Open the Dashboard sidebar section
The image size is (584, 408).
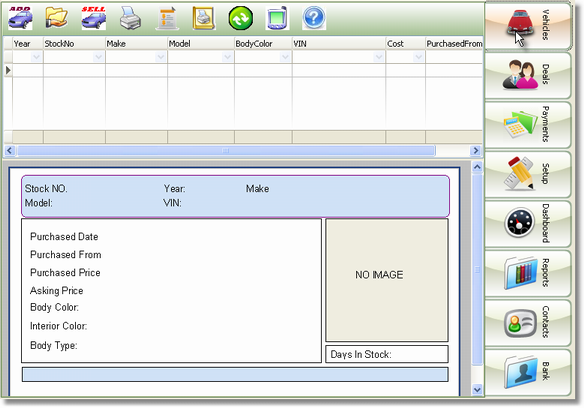tap(528, 224)
